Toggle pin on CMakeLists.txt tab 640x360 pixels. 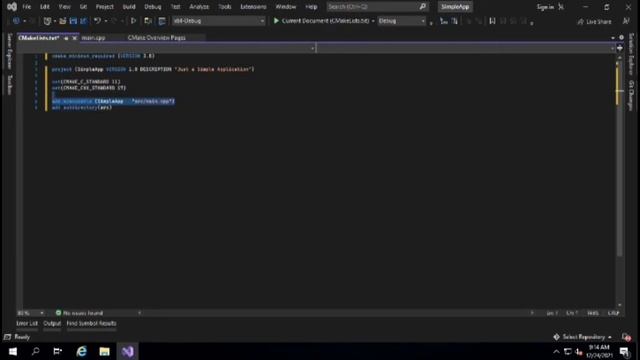[x=66, y=38]
